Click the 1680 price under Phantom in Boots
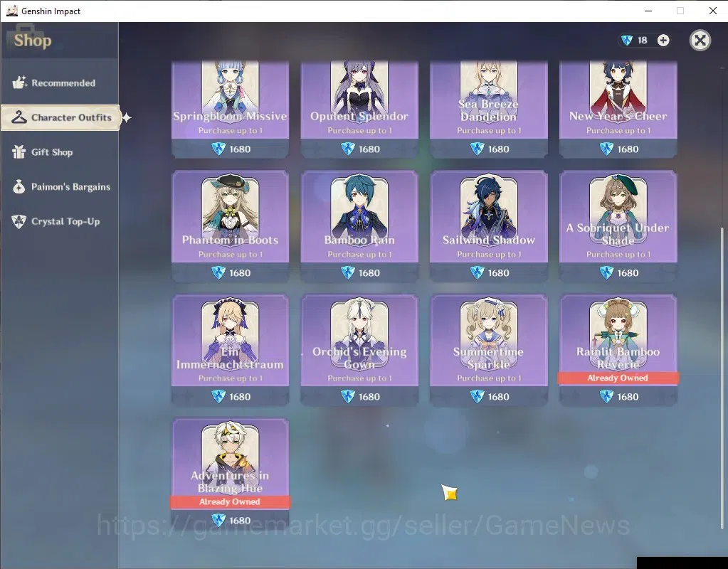This screenshot has height=569, width=728. click(240, 273)
